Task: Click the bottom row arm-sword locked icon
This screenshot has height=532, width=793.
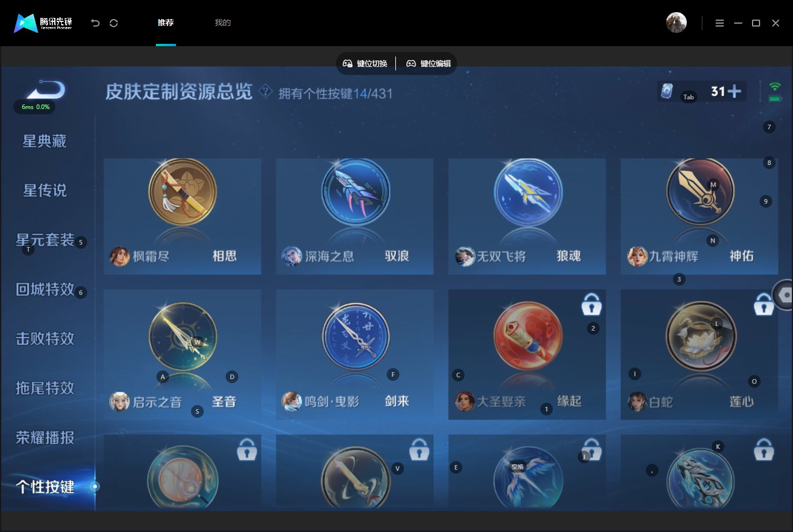Action: click(356, 478)
